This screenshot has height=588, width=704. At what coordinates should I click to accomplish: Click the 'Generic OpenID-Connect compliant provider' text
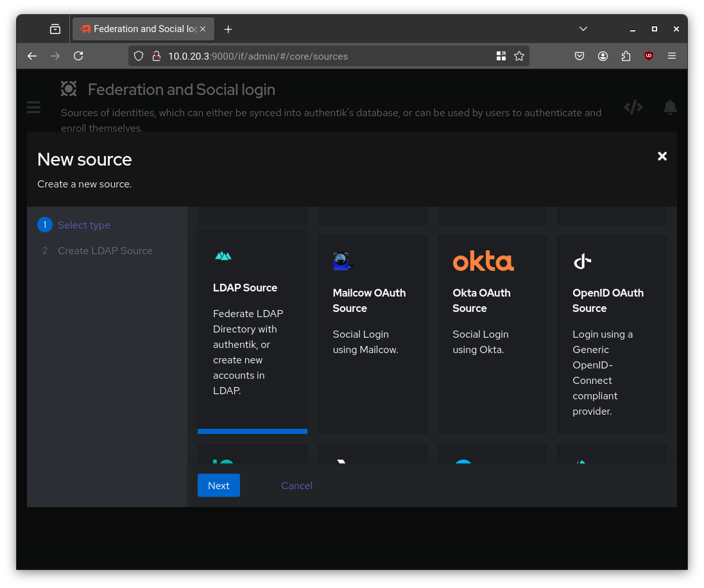pyautogui.click(x=603, y=373)
